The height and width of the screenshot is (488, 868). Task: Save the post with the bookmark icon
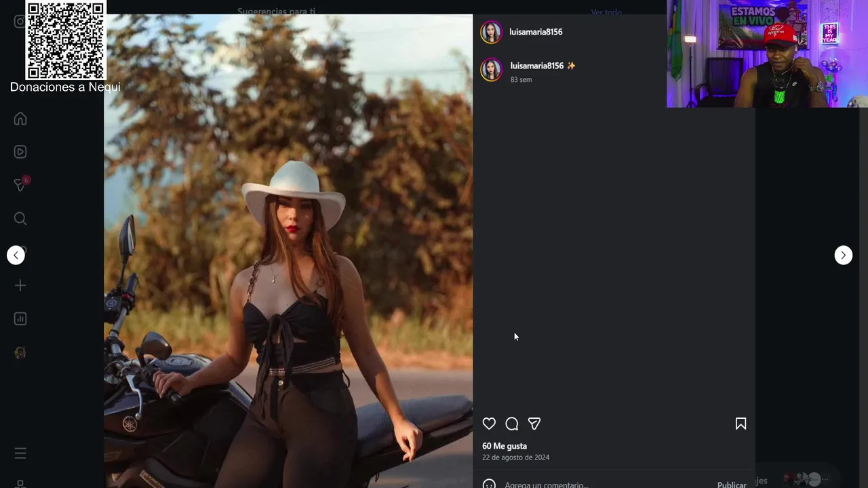pyautogui.click(x=741, y=424)
